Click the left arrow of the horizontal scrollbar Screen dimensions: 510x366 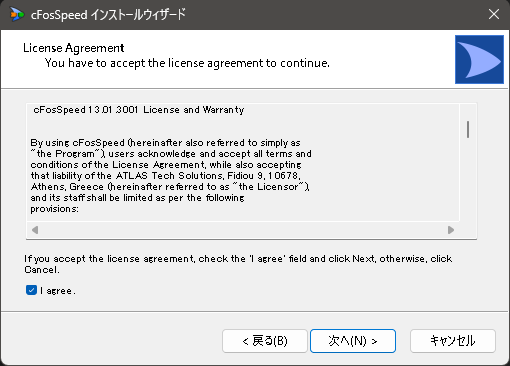tap(35, 230)
